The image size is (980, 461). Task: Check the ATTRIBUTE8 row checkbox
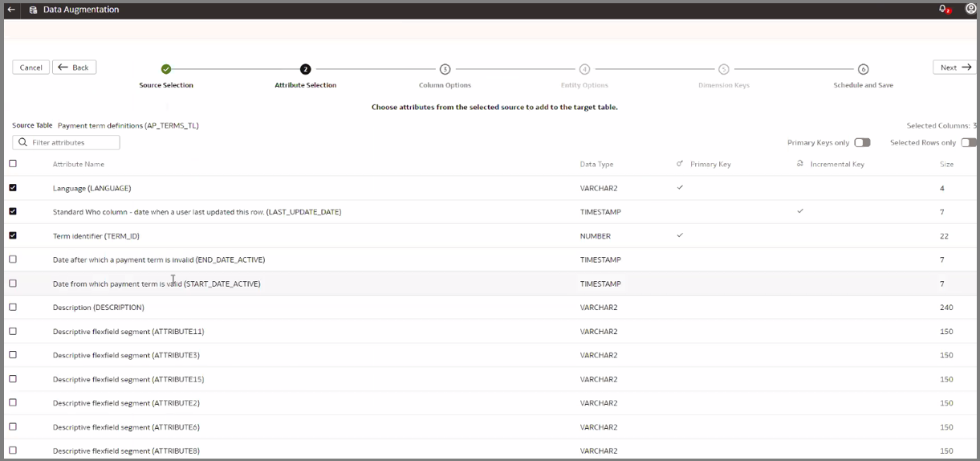pos(13,451)
